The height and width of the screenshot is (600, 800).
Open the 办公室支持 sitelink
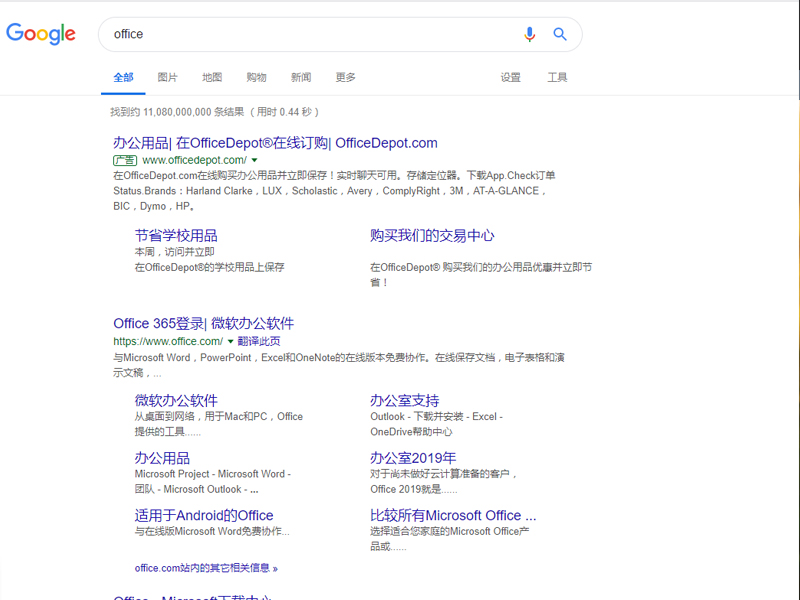point(404,400)
